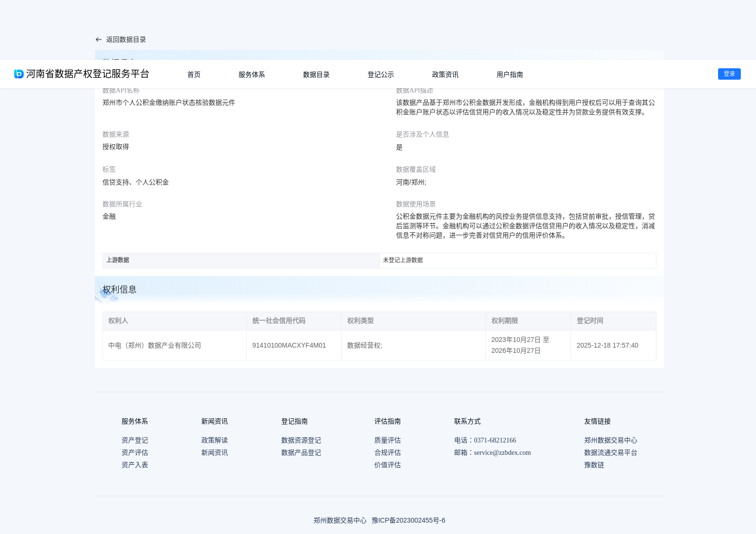
Task: Click the 是否涉及个人信息 label
Action: (423, 135)
